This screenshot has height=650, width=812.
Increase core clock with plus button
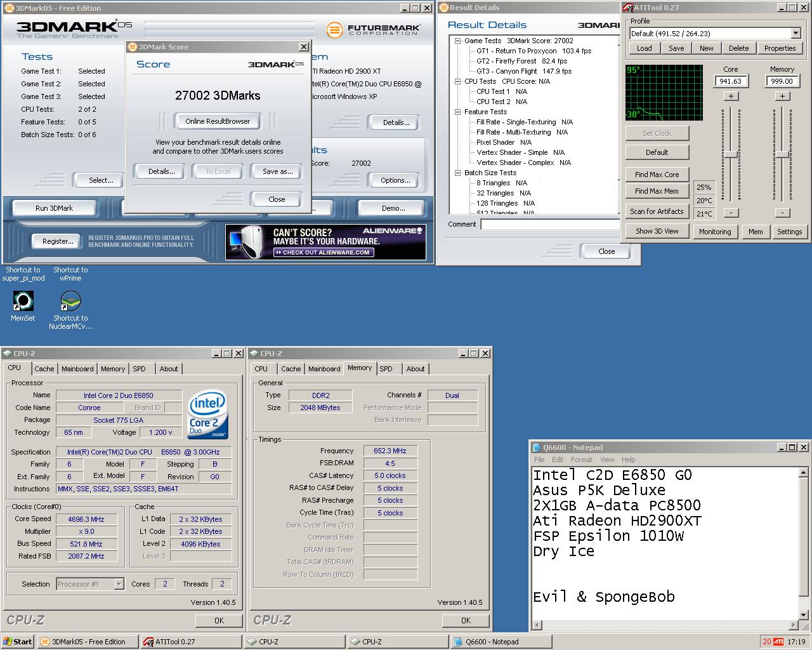point(731,96)
